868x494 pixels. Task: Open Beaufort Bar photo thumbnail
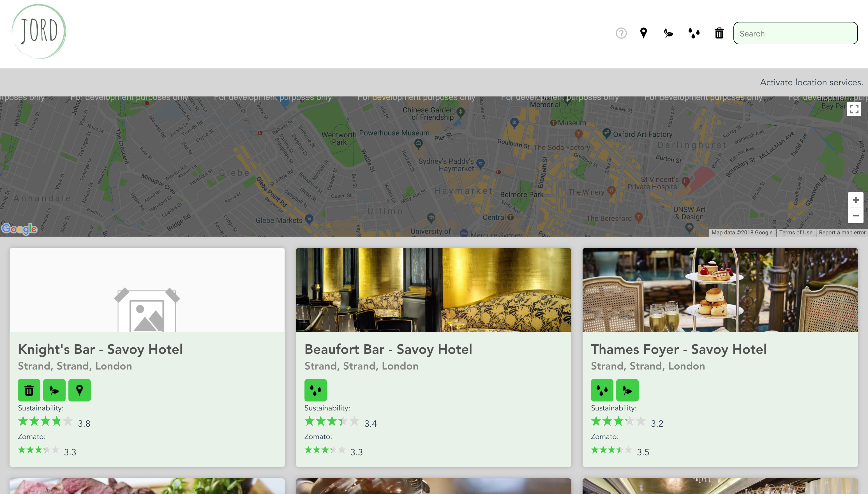coord(433,290)
